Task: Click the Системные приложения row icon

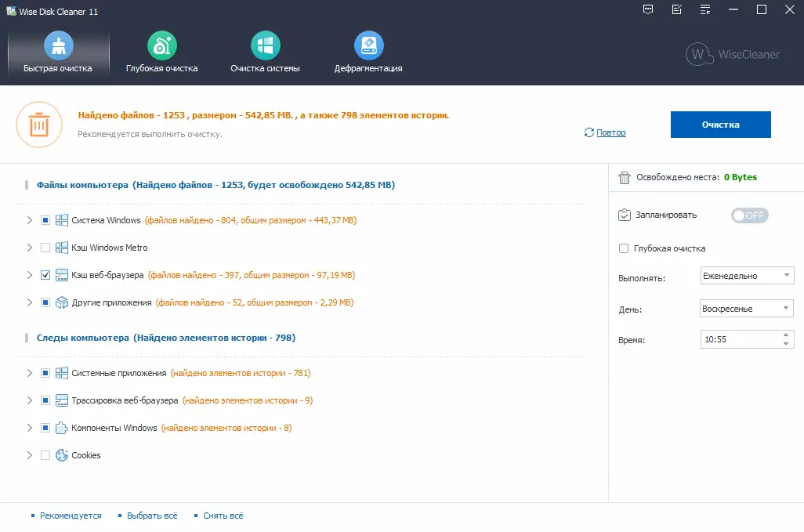Action: click(62, 373)
